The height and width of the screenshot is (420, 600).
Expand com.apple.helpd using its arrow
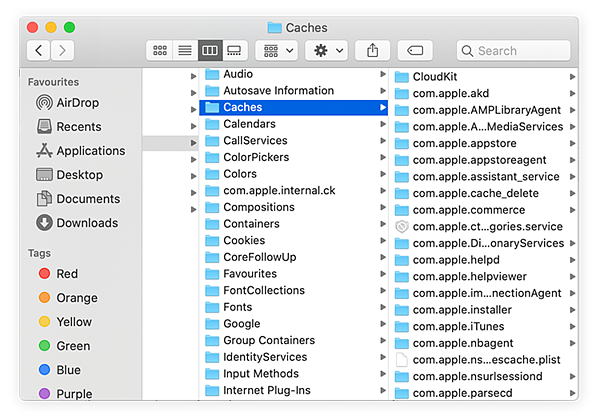[572, 260]
